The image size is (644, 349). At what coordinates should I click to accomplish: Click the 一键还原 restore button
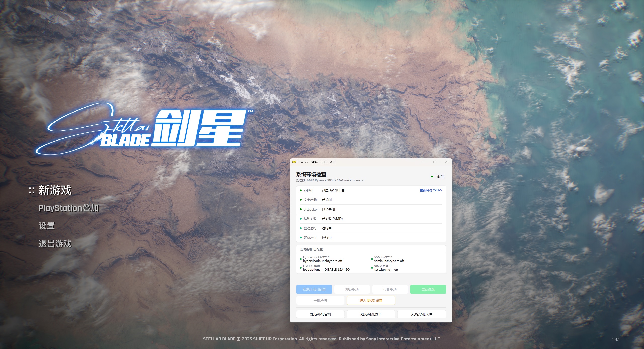click(320, 300)
